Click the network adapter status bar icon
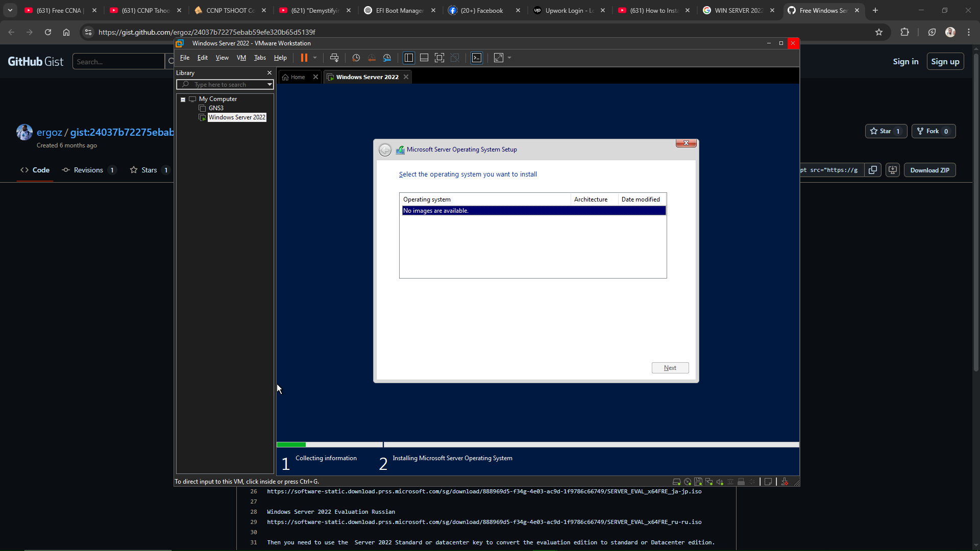This screenshot has height=551, width=980. click(x=709, y=482)
